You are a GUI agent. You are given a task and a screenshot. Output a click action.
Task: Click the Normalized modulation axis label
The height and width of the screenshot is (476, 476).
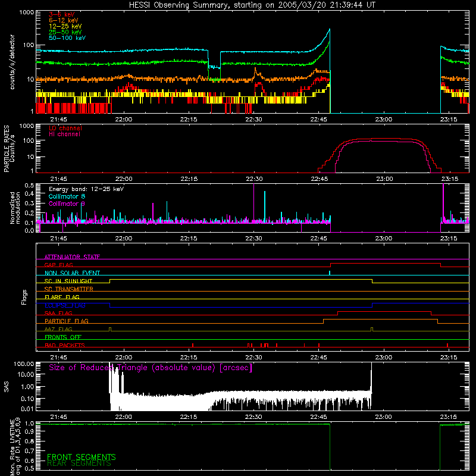point(15,208)
